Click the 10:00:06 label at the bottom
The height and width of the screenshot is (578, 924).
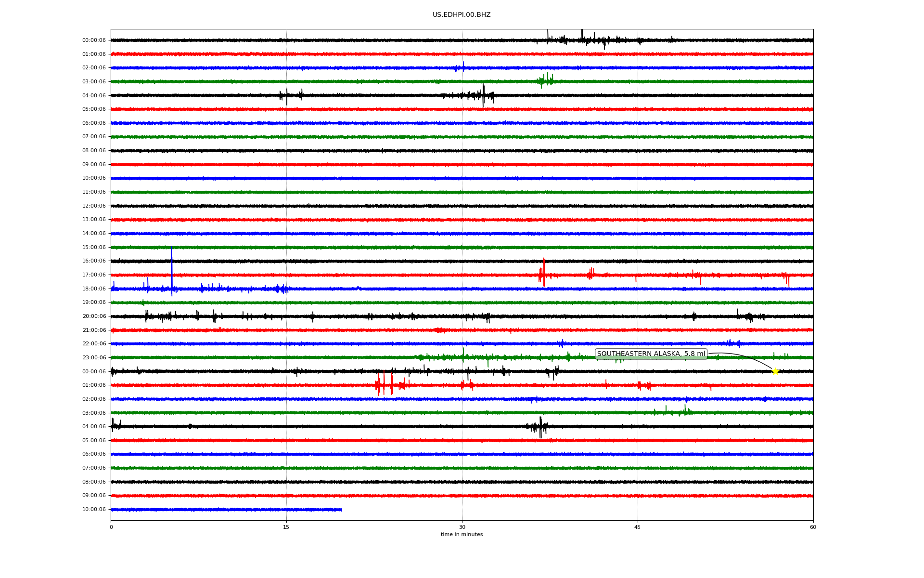pos(94,510)
